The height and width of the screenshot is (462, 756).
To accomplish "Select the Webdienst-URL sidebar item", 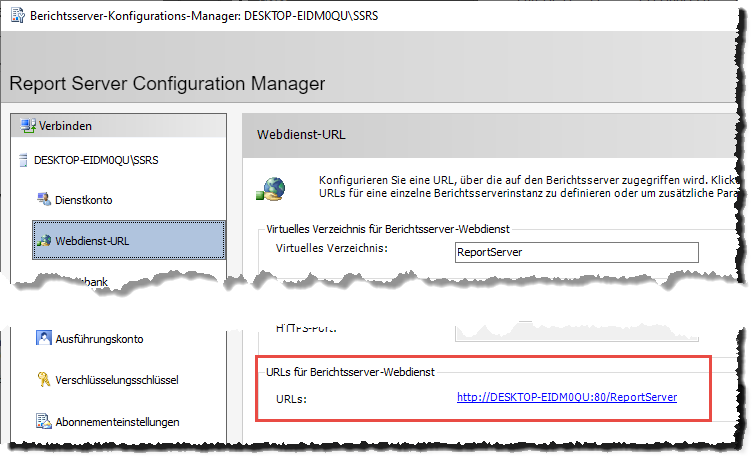I will pyautogui.click(x=129, y=240).
